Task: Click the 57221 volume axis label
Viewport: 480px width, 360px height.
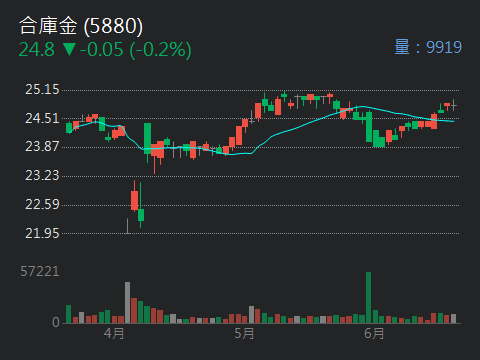Action: pyautogui.click(x=40, y=272)
